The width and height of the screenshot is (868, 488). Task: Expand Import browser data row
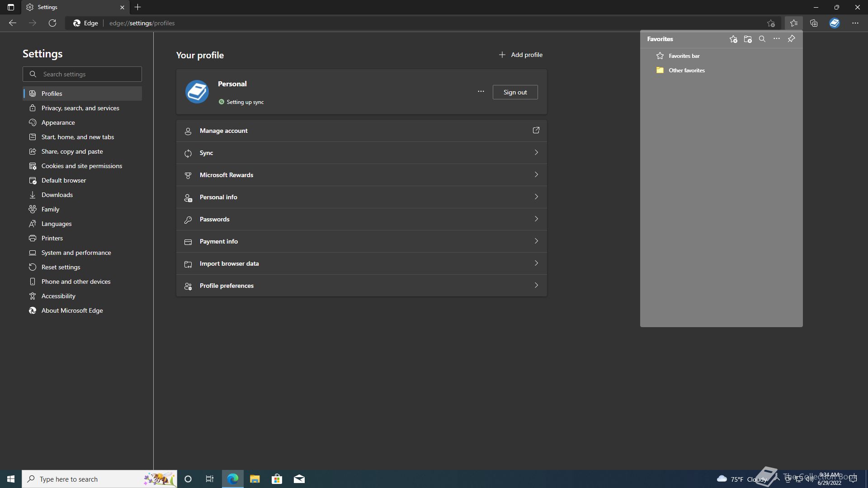pos(362,263)
